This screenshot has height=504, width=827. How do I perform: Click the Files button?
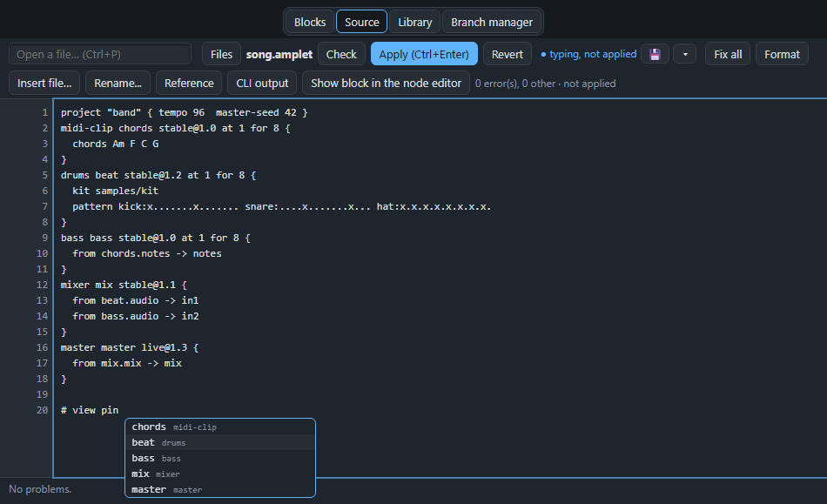[x=221, y=54]
